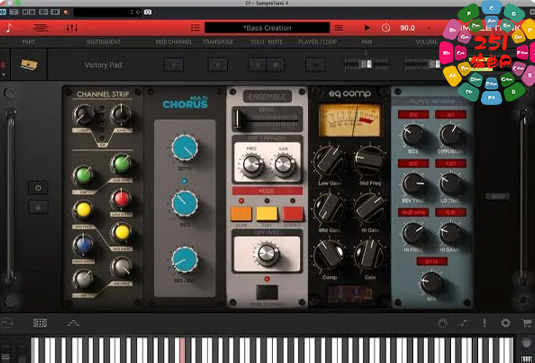Click the blue knob on Channel Strip
535x363 pixels.
[x=83, y=245]
